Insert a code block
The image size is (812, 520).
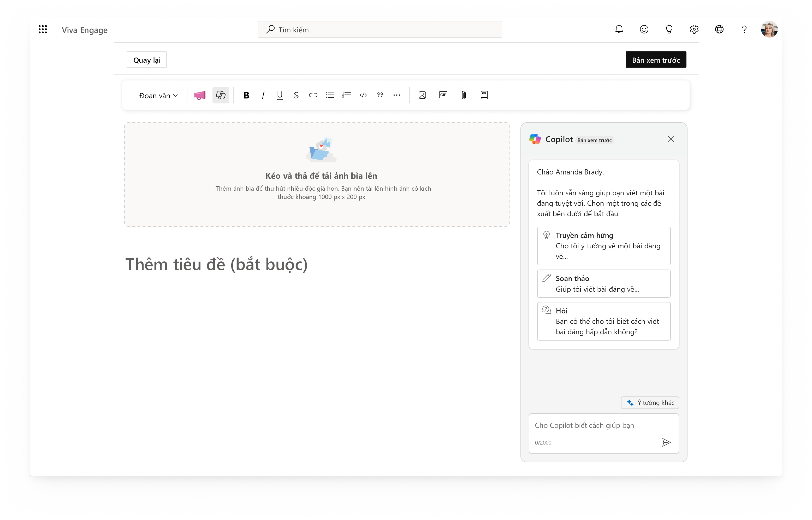(x=363, y=95)
